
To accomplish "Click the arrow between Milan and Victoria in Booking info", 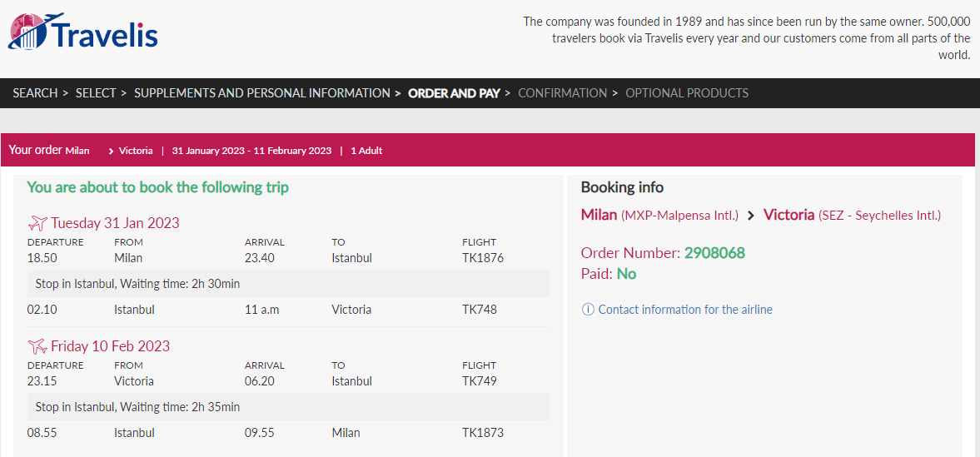I will (x=751, y=215).
